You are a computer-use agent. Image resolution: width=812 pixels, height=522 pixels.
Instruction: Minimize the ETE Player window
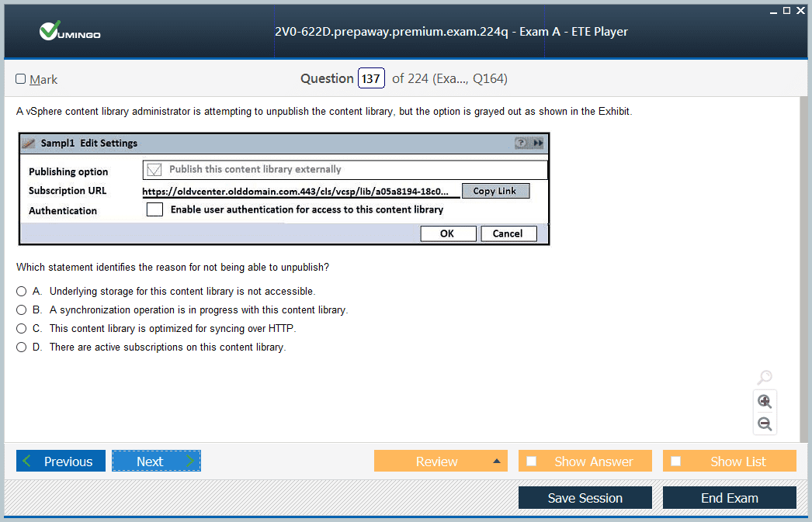[773, 11]
